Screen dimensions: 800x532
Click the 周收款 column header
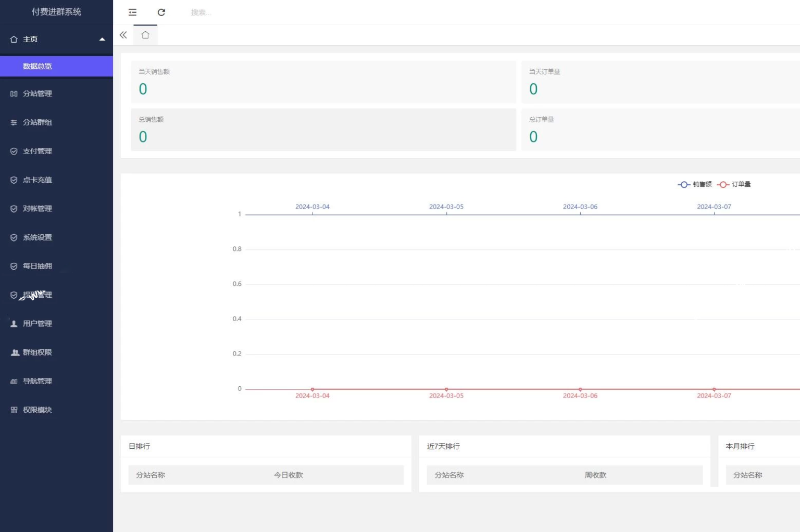click(595, 475)
